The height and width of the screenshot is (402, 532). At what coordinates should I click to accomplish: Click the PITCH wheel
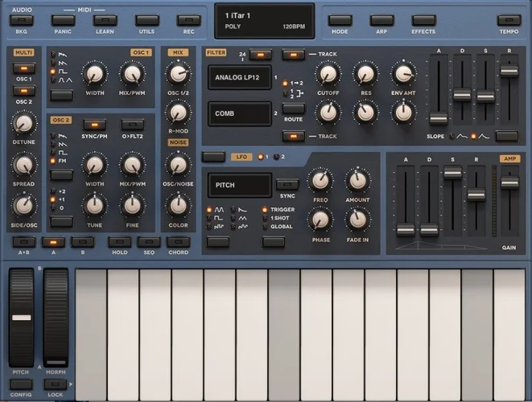point(21,318)
